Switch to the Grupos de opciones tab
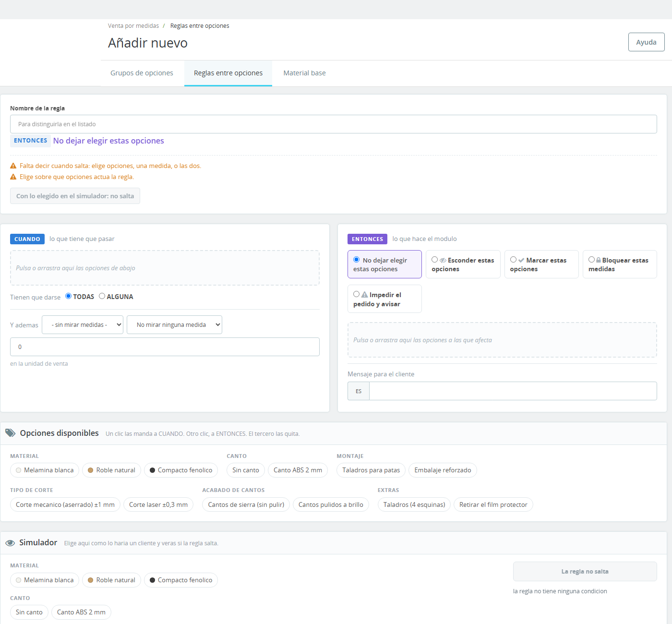672x624 pixels. tap(142, 73)
